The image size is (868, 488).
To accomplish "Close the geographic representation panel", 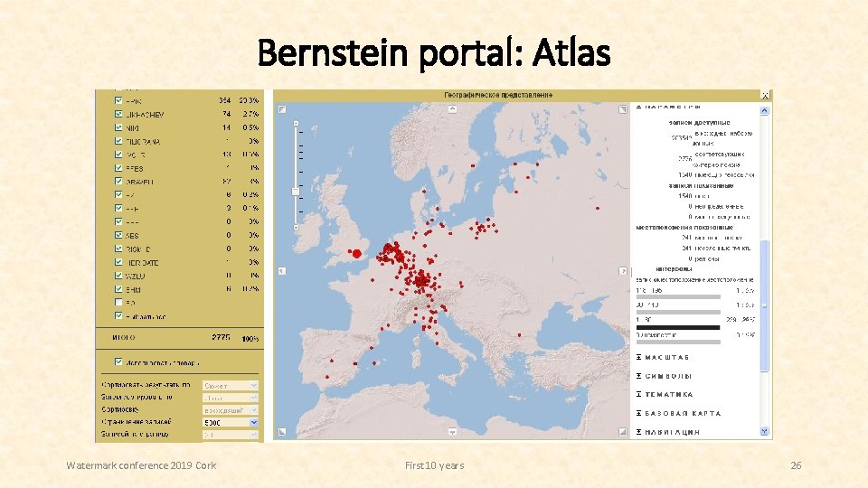I will [765, 95].
